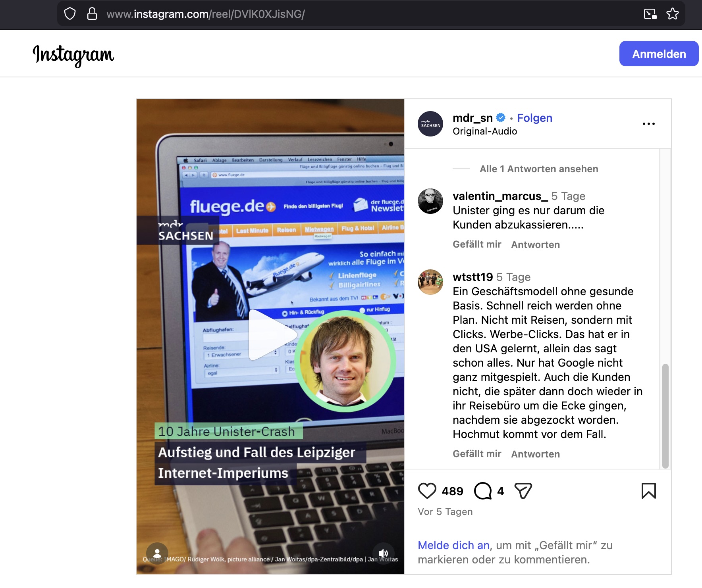Click the blue verified badge next to mdr_sn
702x588 pixels.
pyautogui.click(x=501, y=117)
